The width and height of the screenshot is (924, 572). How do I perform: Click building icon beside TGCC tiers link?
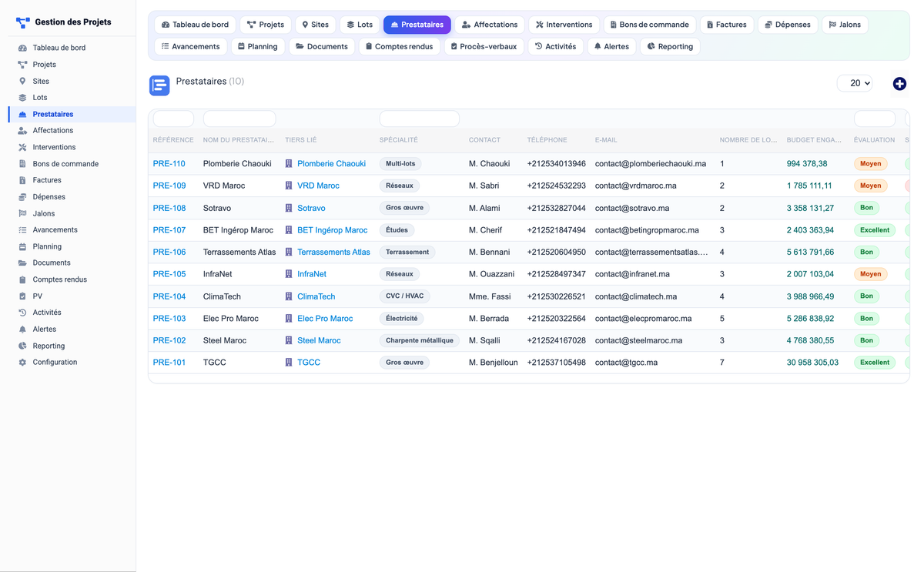289,363
